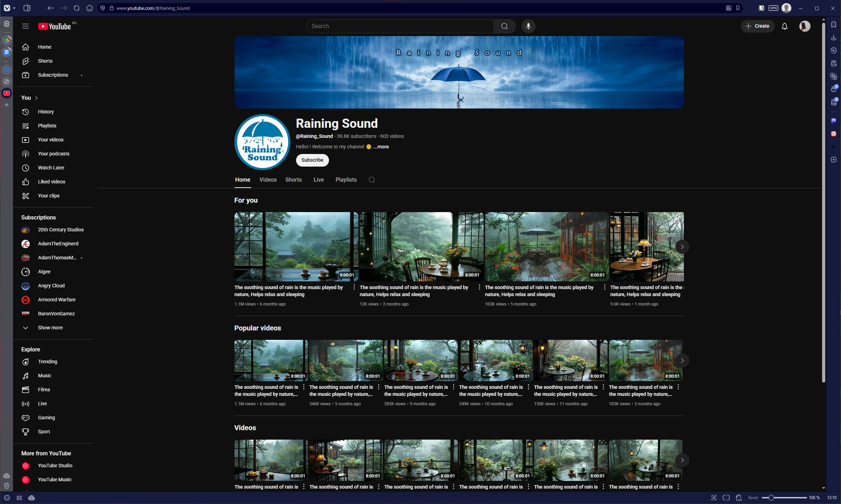
Task: Toggle the side panel visibility button
Action: point(27,8)
